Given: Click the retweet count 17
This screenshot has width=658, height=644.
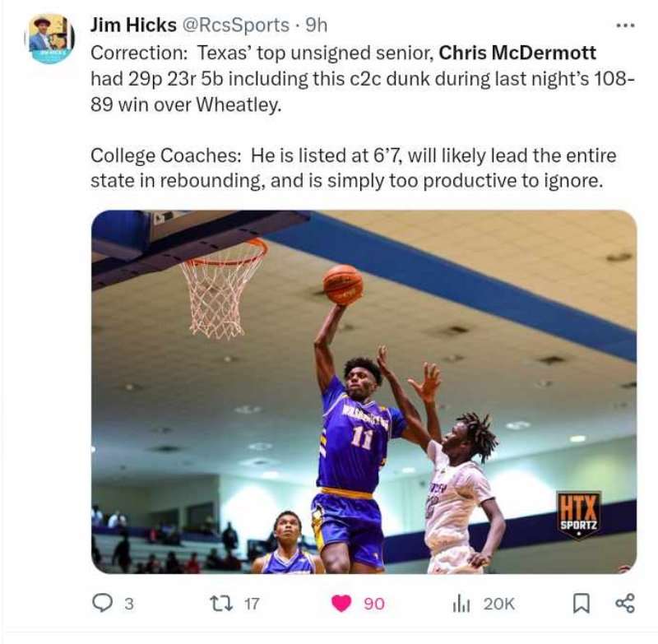Looking at the screenshot, I should click(252, 605).
